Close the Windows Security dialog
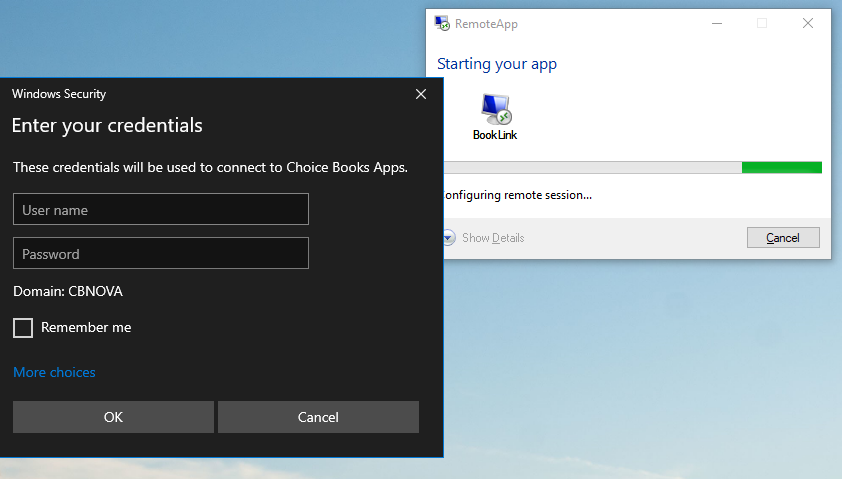 pyautogui.click(x=421, y=94)
